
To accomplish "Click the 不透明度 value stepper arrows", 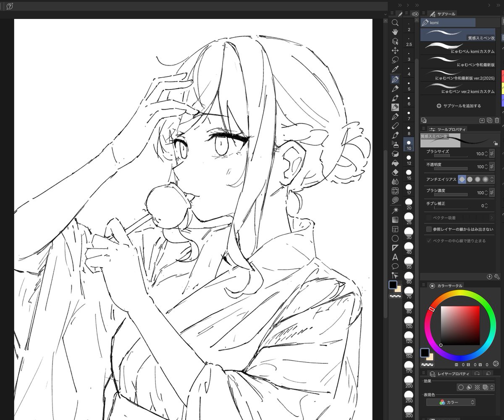I will [486, 167].
